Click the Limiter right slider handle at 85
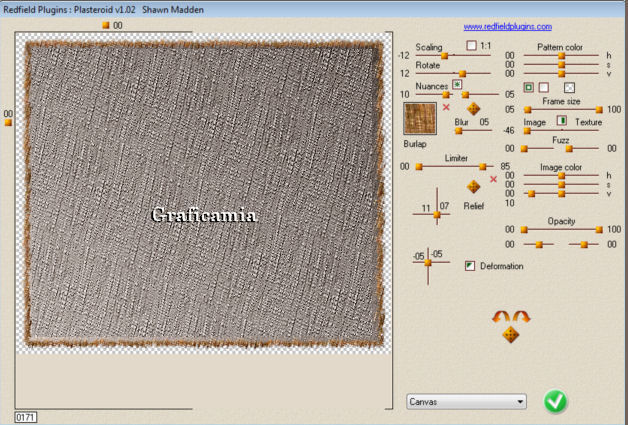 click(x=483, y=167)
